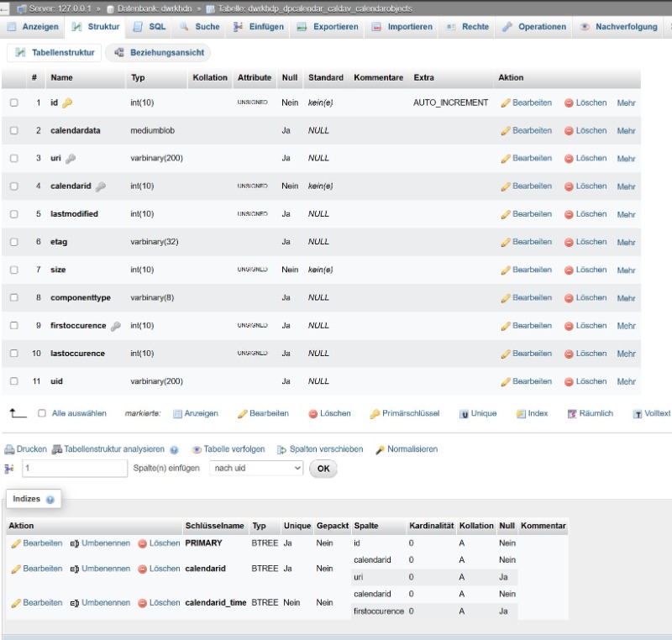Click the rename icon for PRIMARY index
672x640 pixels.
point(75,543)
